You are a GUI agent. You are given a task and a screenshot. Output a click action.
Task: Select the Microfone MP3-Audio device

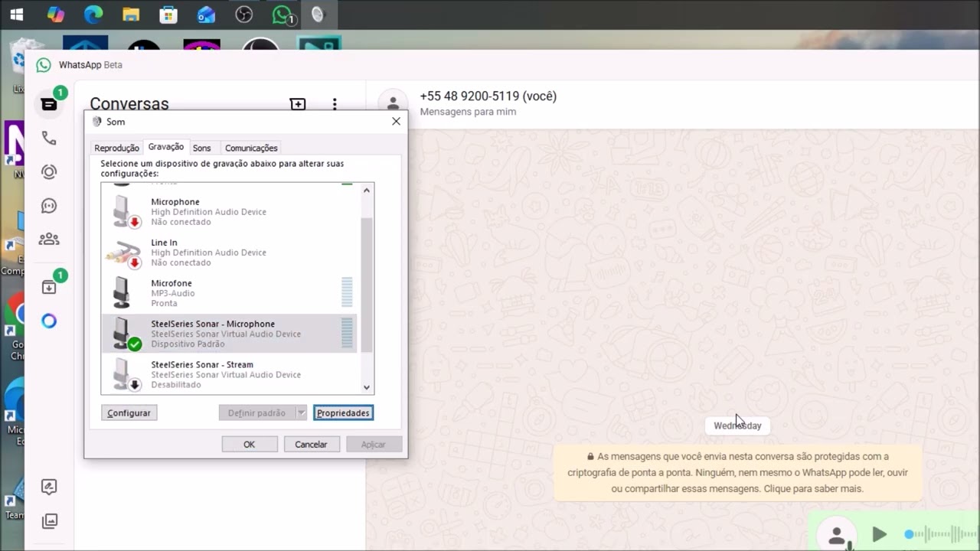pyautogui.click(x=229, y=293)
